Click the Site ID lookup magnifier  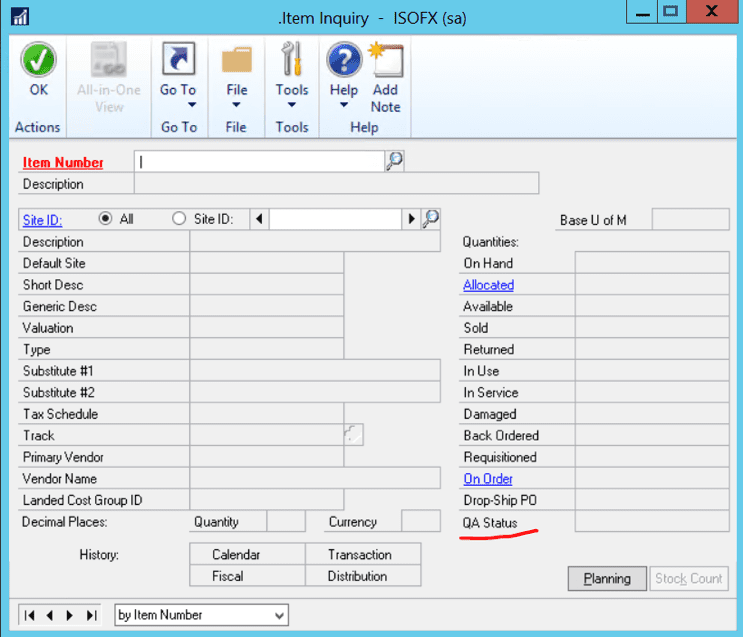tap(431, 219)
